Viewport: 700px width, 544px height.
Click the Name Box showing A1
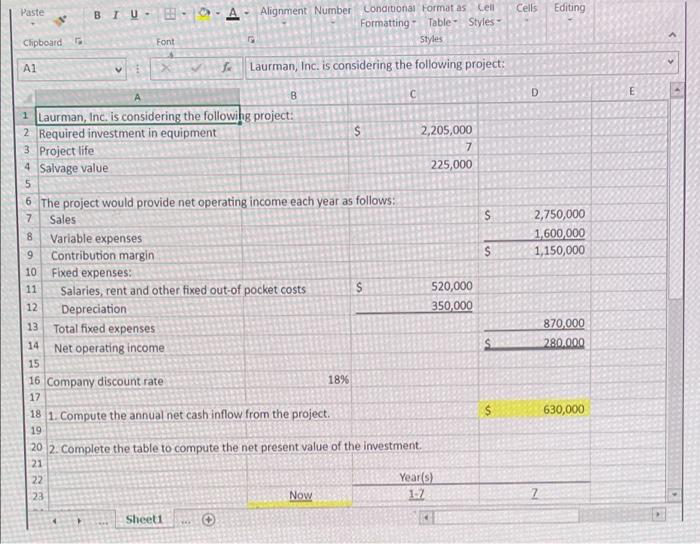point(66,69)
